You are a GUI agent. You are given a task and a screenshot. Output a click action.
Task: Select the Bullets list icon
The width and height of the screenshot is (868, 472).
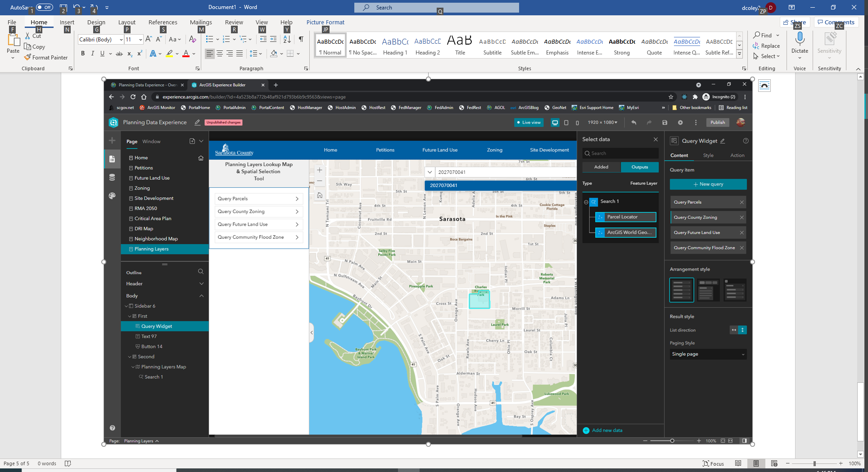pyautogui.click(x=209, y=40)
